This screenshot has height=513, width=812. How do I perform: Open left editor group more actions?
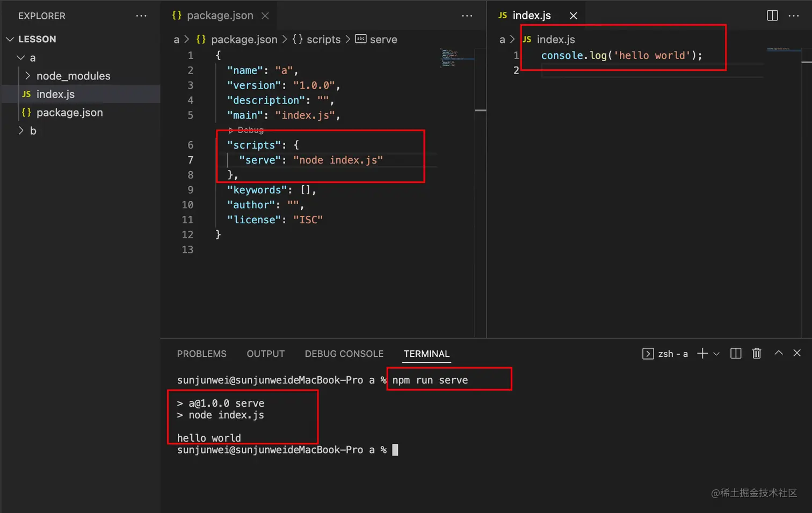point(467,16)
